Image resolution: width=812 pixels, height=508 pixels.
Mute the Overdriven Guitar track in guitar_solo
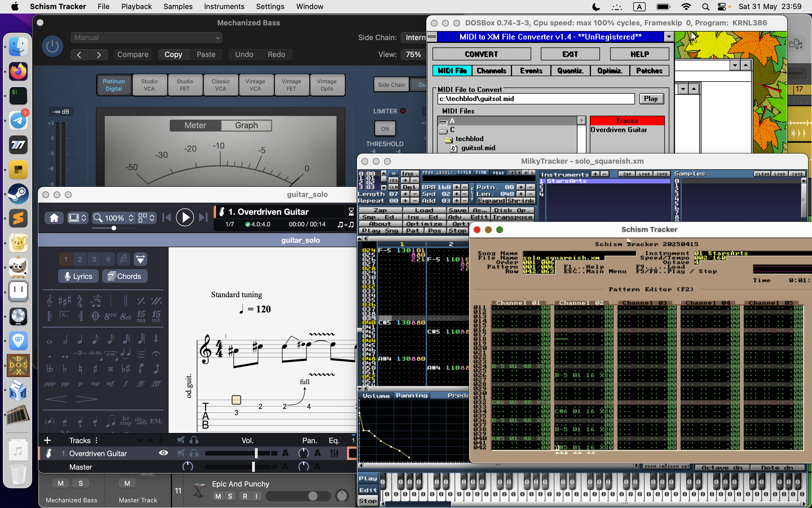(181, 453)
